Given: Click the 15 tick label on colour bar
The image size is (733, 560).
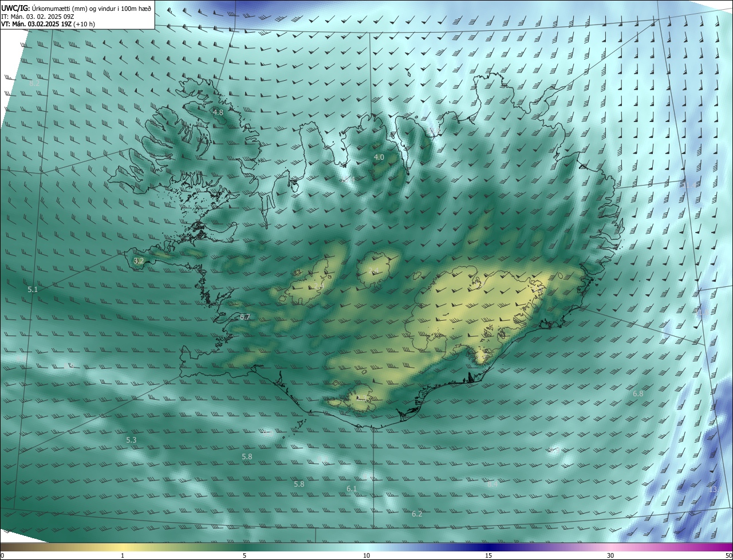Looking at the screenshot, I should click(x=488, y=555).
